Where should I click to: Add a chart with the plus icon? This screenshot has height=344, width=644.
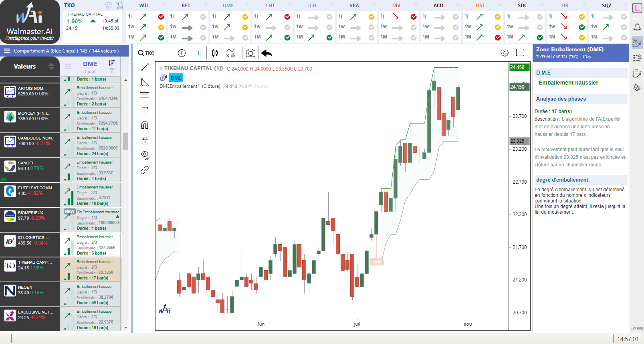coord(182,53)
